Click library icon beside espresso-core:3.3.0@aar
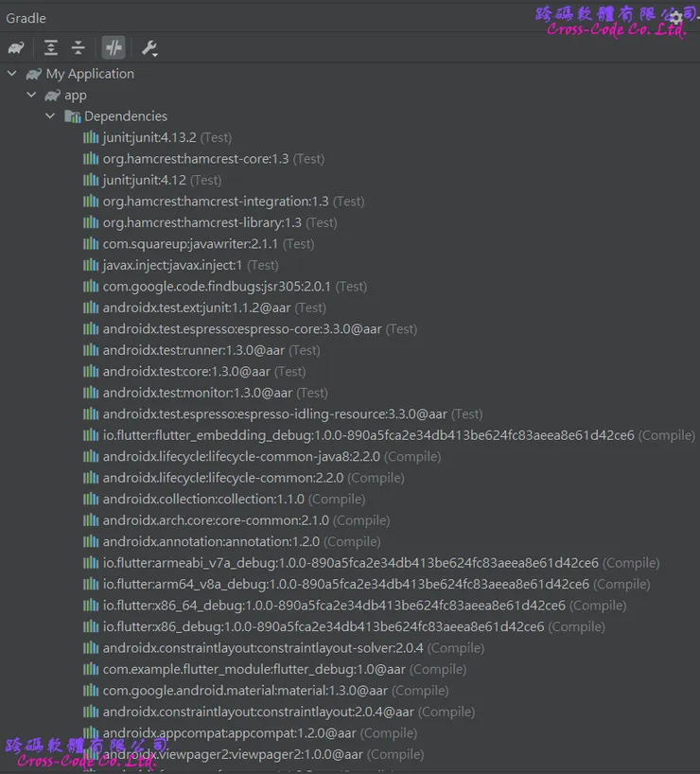700x774 pixels. pyautogui.click(x=91, y=328)
